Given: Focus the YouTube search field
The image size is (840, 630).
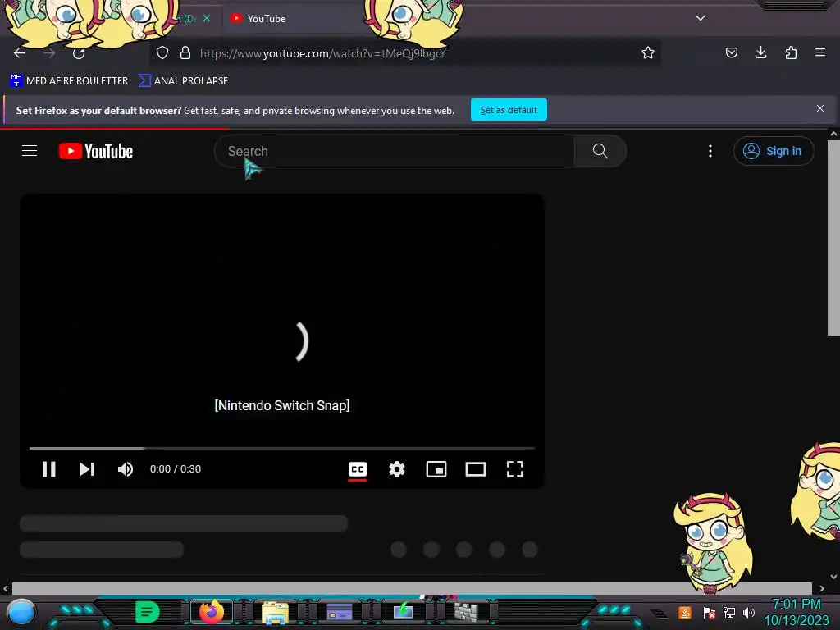Looking at the screenshot, I should (395, 151).
